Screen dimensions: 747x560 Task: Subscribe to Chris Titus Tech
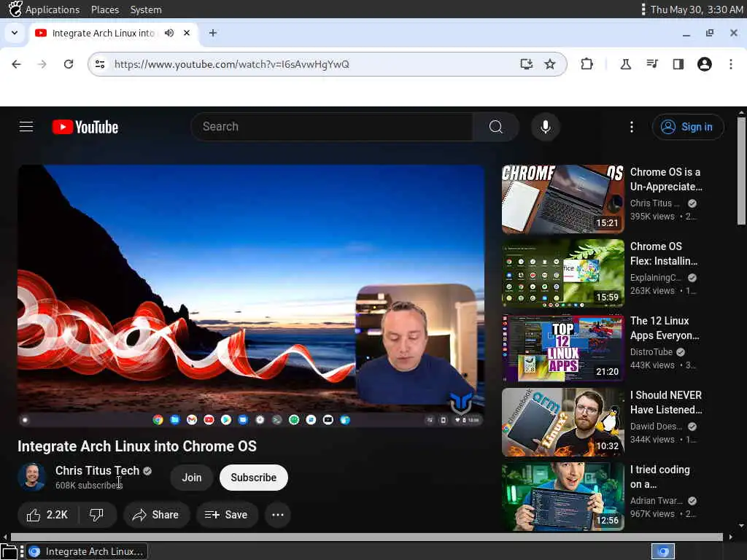click(253, 478)
